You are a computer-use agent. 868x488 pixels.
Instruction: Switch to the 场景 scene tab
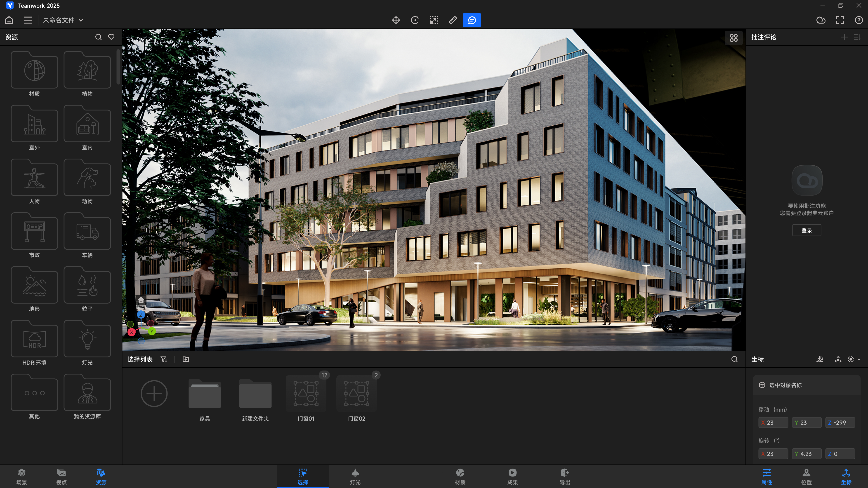(x=21, y=476)
